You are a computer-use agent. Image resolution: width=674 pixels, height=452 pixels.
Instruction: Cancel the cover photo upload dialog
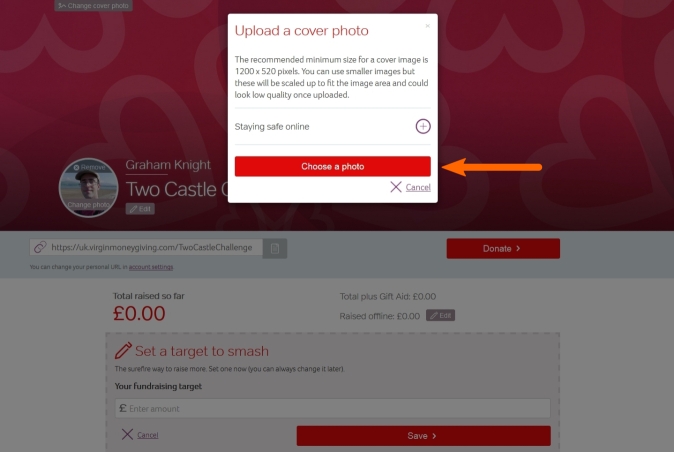[418, 187]
